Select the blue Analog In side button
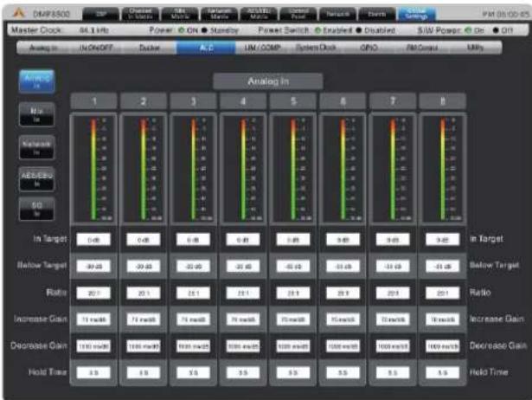The width and height of the screenshot is (532, 400). coord(37,82)
